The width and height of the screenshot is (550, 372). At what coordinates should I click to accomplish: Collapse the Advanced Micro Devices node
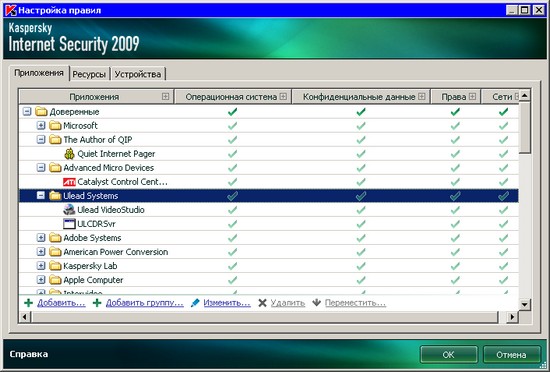(x=41, y=168)
